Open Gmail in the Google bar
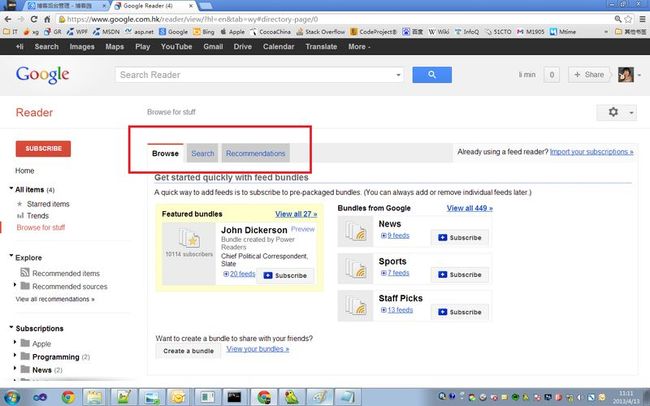The width and height of the screenshot is (650, 406). tap(213, 46)
